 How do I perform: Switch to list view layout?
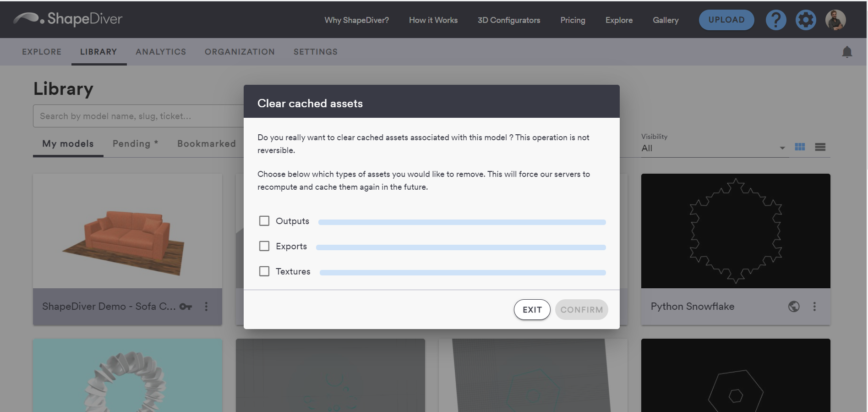[820, 147]
